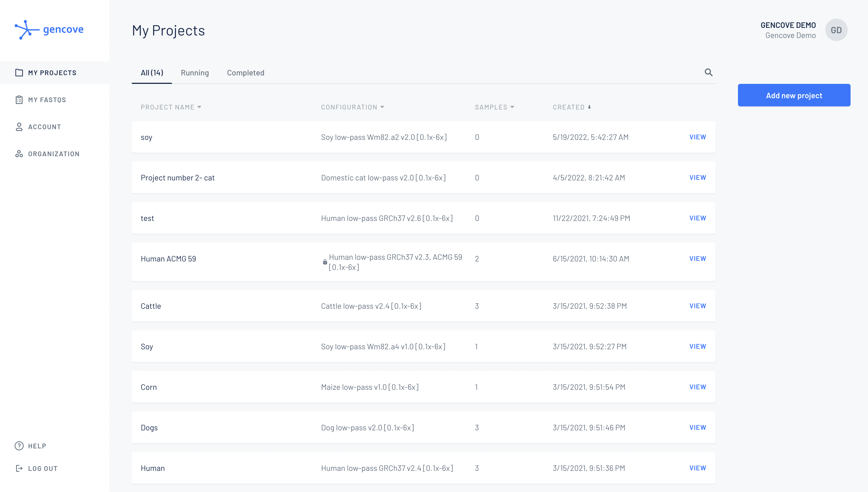
Task: Click the lock icon on Human ACMG 59
Action: tap(325, 262)
